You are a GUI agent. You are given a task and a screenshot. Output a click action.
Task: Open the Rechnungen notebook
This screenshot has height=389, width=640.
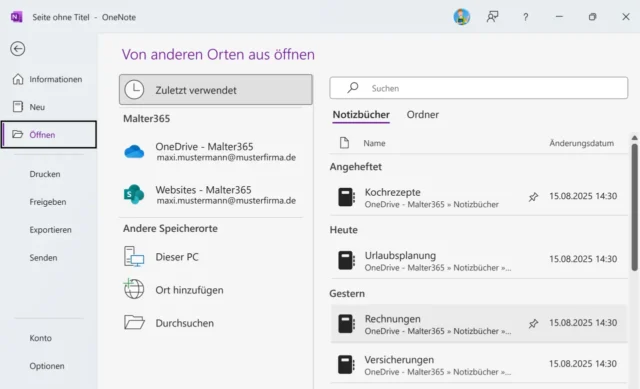coord(479,323)
